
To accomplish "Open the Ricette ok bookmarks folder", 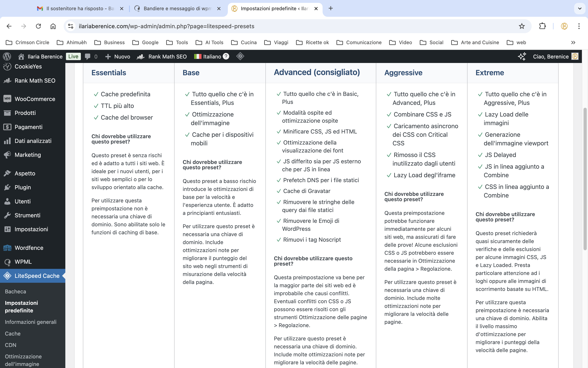I will (312, 43).
